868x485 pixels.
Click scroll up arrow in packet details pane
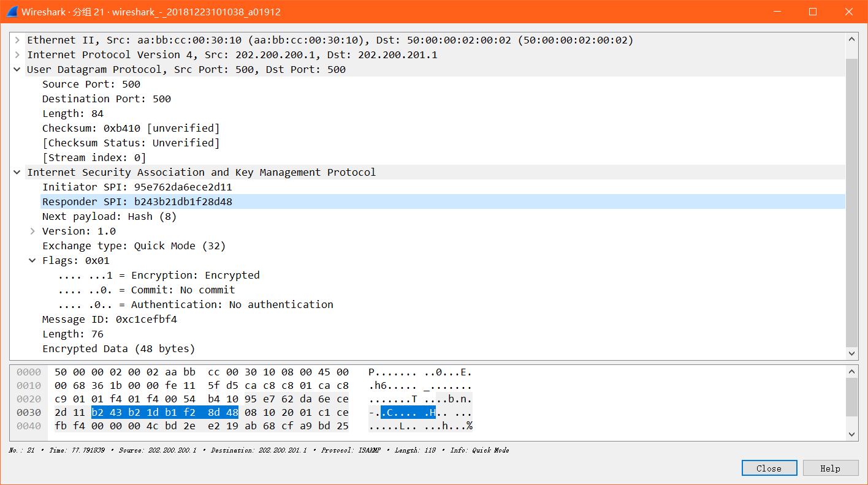click(x=851, y=39)
